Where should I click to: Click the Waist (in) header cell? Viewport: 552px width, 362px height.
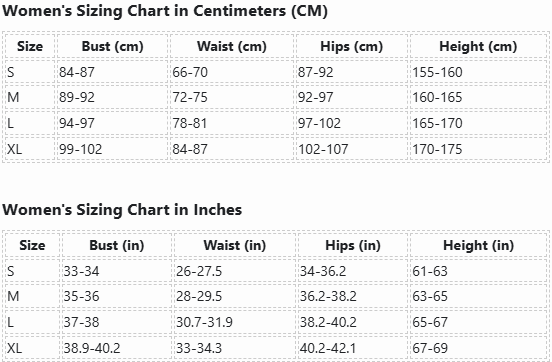tap(234, 245)
